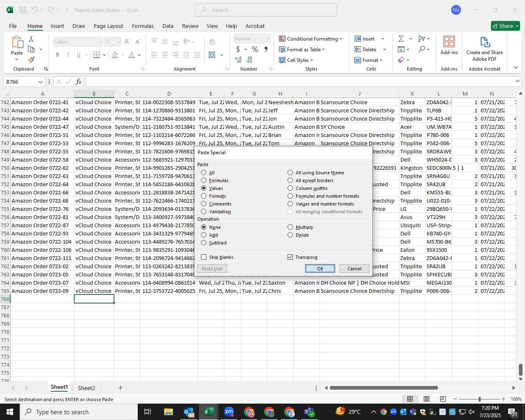Add a new sheet with plus icon
Image resolution: width=525 pixels, height=420 pixels.
(x=120, y=388)
